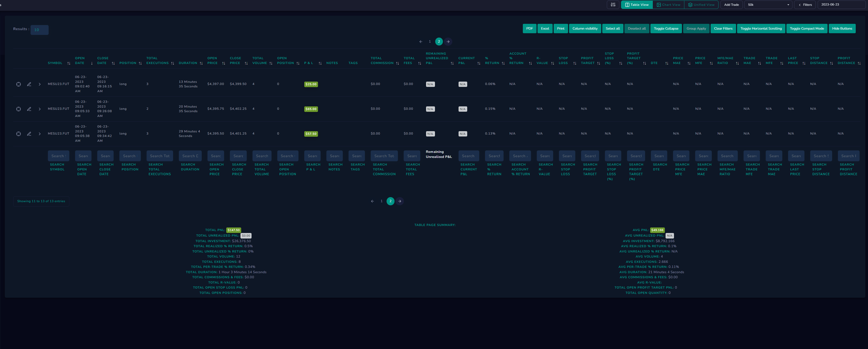The image size is (868, 349).
Task: Click the bottom pagination previous arrow
Action: [372, 201]
